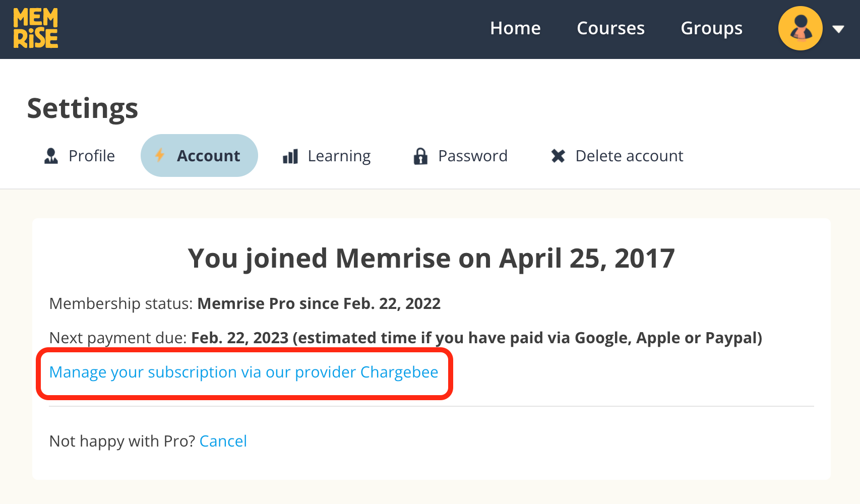The width and height of the screenshot is (860, 504).
Task: Open the Delete account tab
Action: 629,156
